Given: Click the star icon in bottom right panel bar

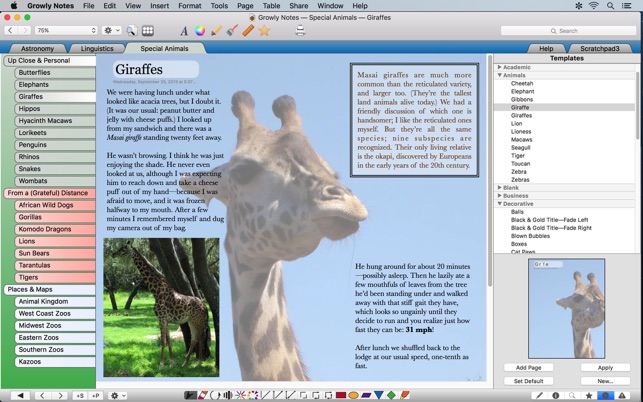Looking at the screenshot, I should [588, 396].
